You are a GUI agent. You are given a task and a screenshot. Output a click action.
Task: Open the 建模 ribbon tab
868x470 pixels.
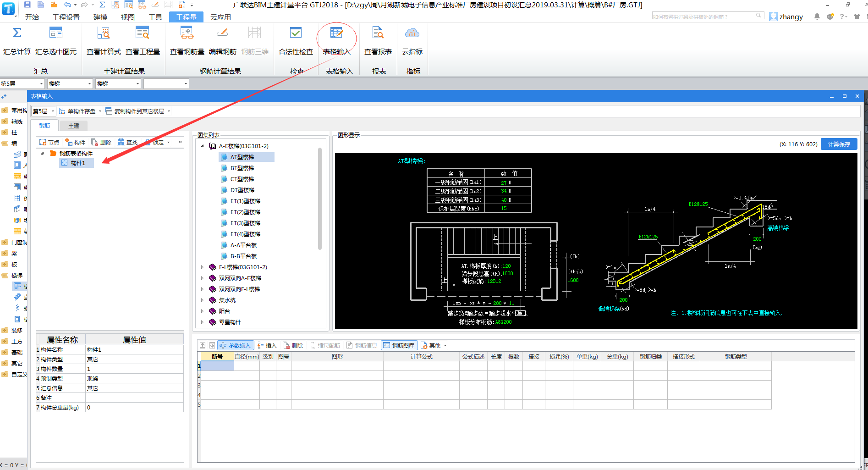(x=100, y=17)
